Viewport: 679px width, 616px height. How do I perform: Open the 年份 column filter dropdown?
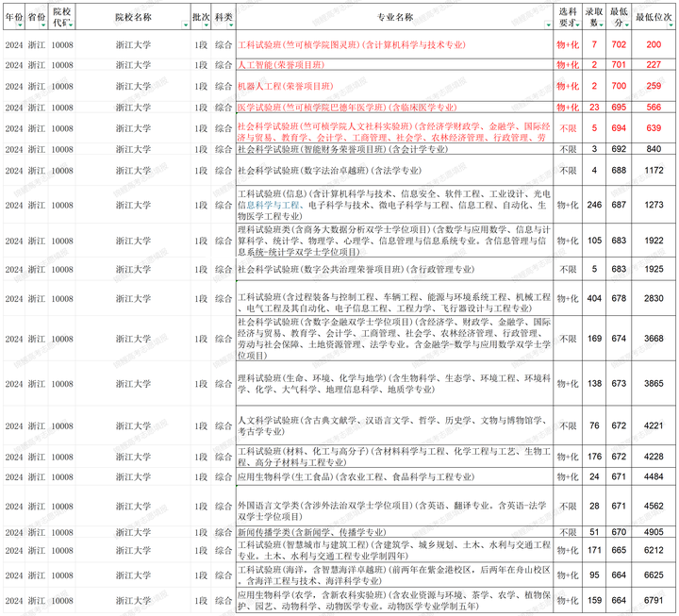click(x=20, y=25)
